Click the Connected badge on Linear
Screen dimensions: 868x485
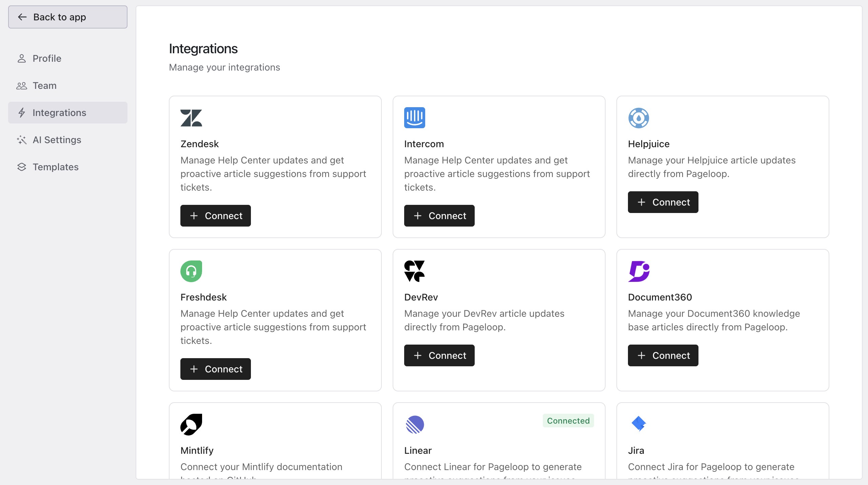point(568,421)
